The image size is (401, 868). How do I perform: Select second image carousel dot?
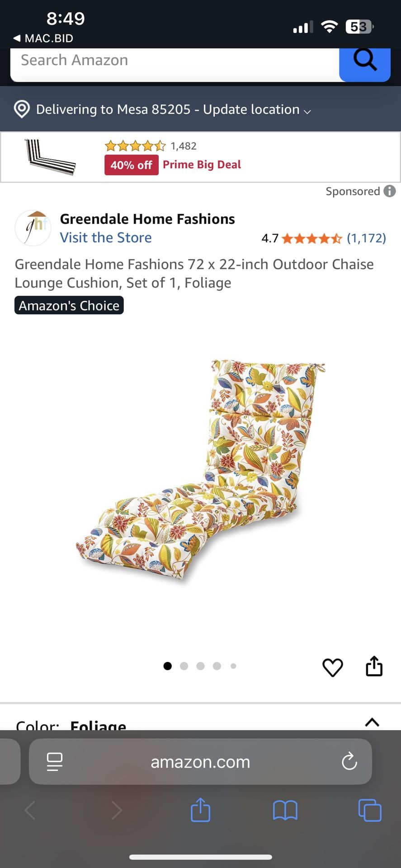pyautogui.click(x=184, y=666)
